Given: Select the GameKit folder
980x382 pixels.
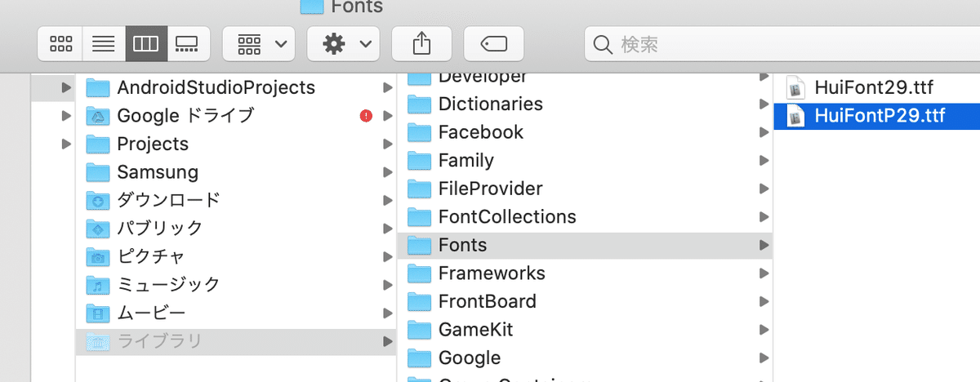Looking at the screenshot, I should [x=585, y=330].
